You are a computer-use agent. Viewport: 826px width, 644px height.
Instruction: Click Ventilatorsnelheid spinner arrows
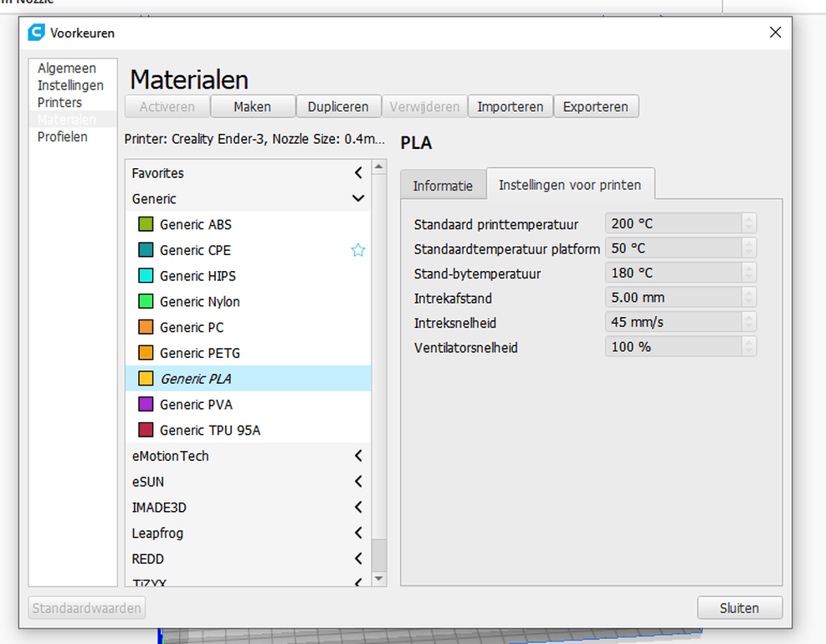click(749, 346)
